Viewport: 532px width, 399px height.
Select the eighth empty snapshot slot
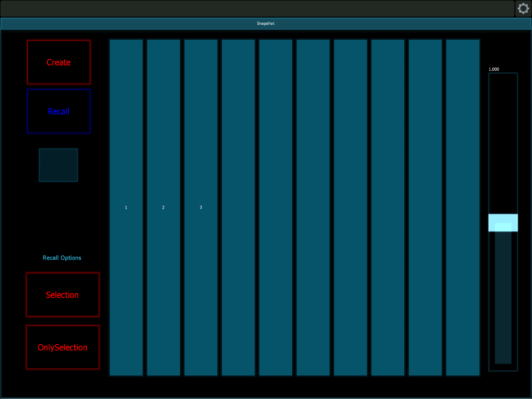[388, 207]
